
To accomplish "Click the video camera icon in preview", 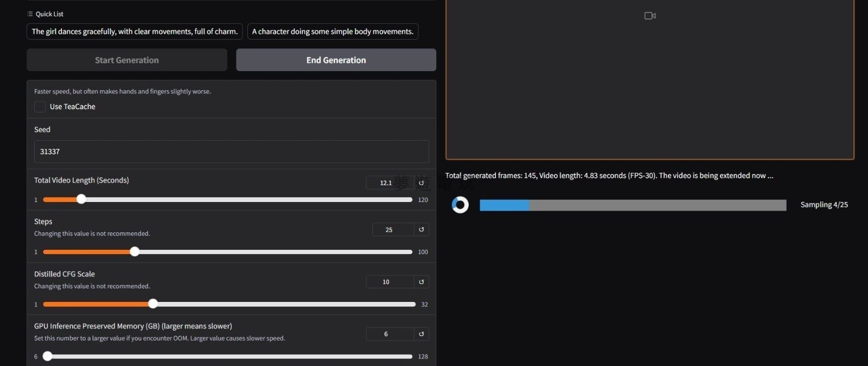I will (650, 16).
